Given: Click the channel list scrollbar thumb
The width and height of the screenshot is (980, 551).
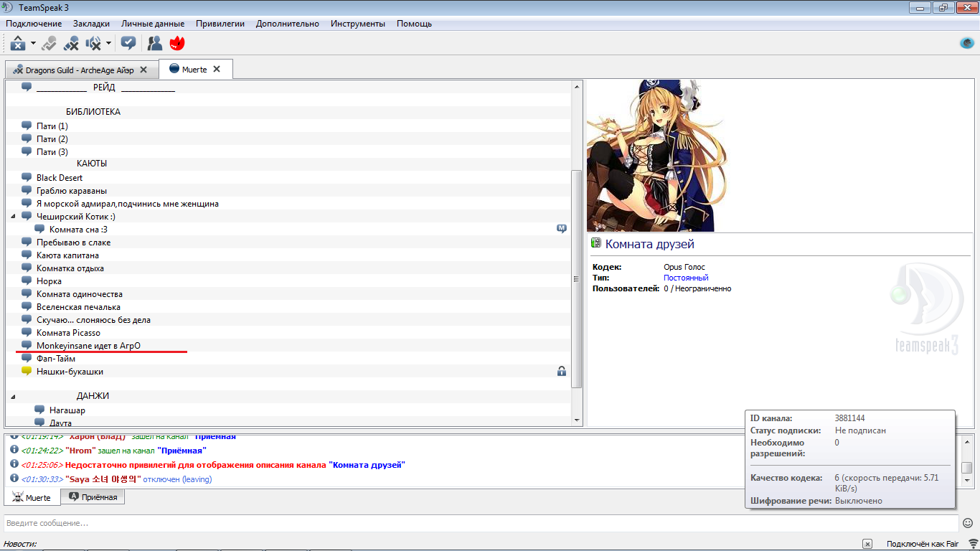Looking at the screenshot, I should point(577,279).
